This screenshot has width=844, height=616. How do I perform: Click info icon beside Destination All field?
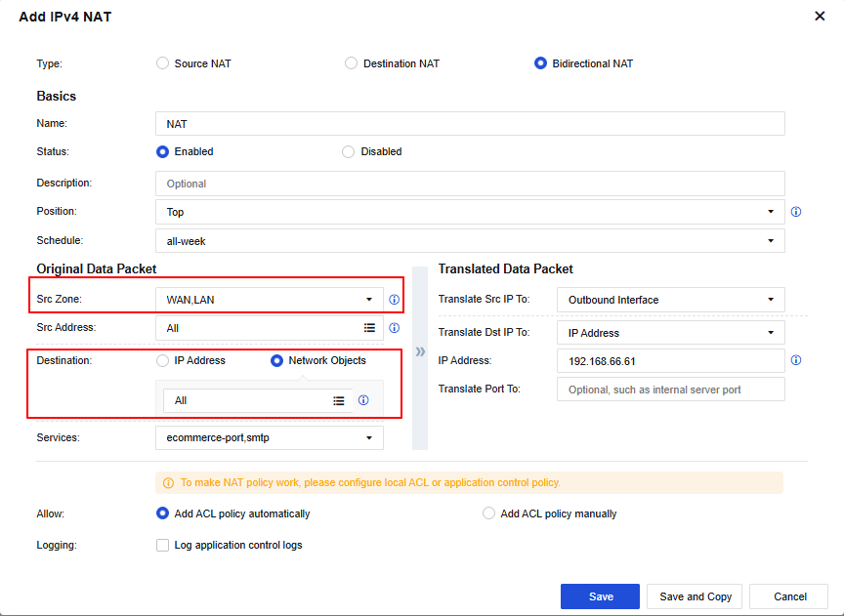click(363, 400)
